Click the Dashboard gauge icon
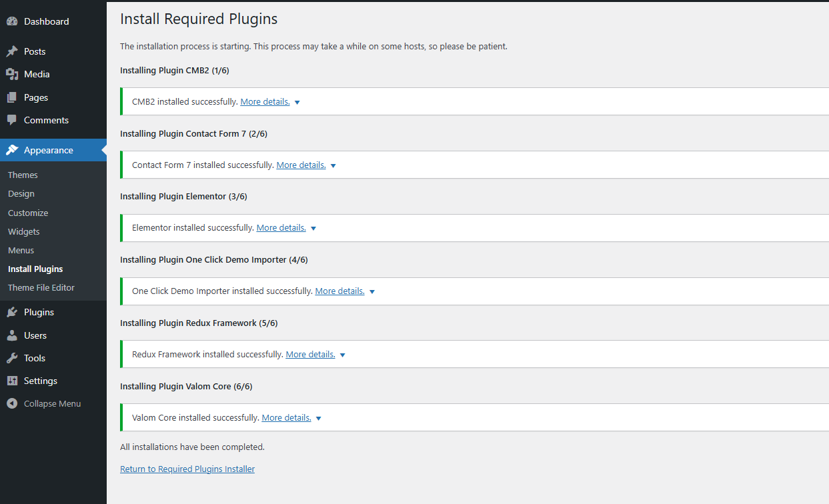 click(12, 21)
